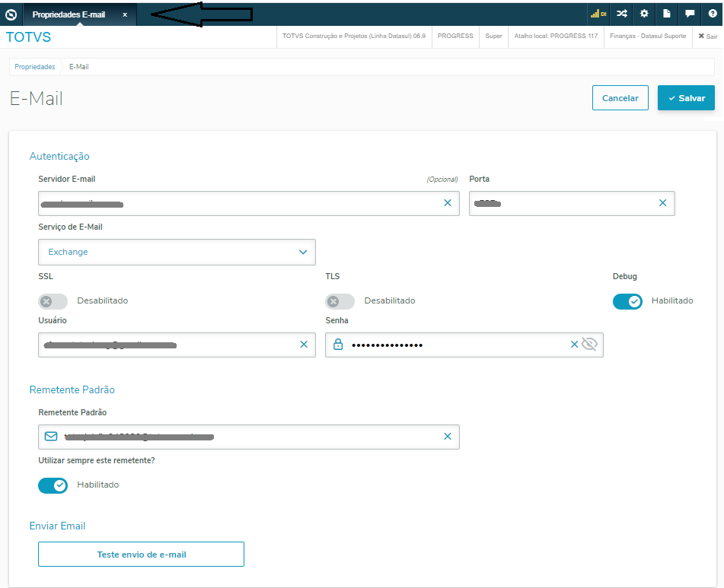Open the settings gear icon

click(x=644, y=14)
